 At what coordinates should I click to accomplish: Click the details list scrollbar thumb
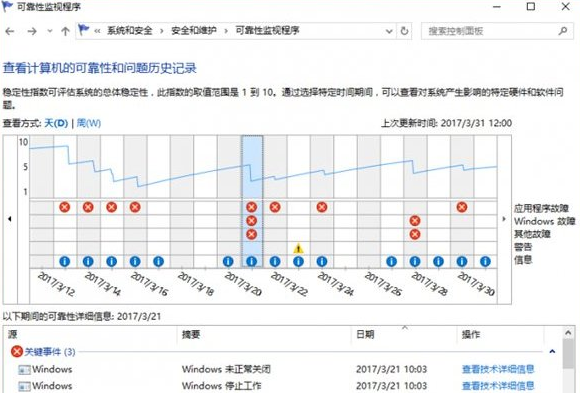coord(569,353)
